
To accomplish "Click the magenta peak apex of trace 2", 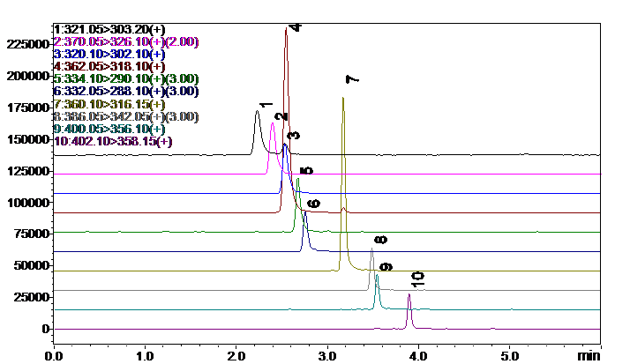I will (x=273, y=123).
